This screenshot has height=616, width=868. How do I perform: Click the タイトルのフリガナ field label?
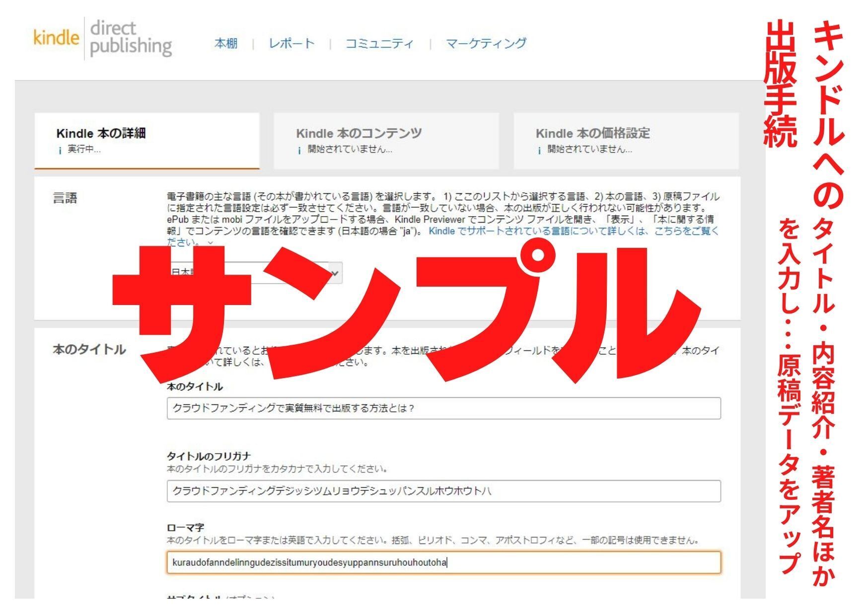click(x=209, y=456)
